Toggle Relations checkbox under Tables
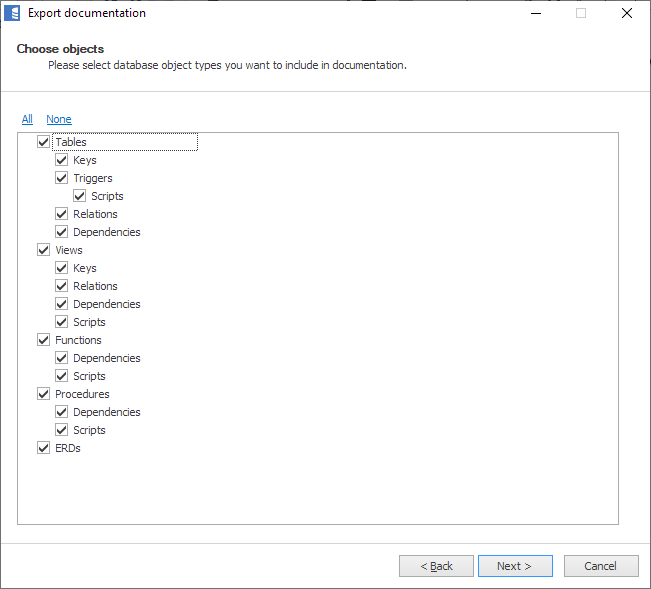The height and width of the screenshot is (589, 651). click(61, 214)
